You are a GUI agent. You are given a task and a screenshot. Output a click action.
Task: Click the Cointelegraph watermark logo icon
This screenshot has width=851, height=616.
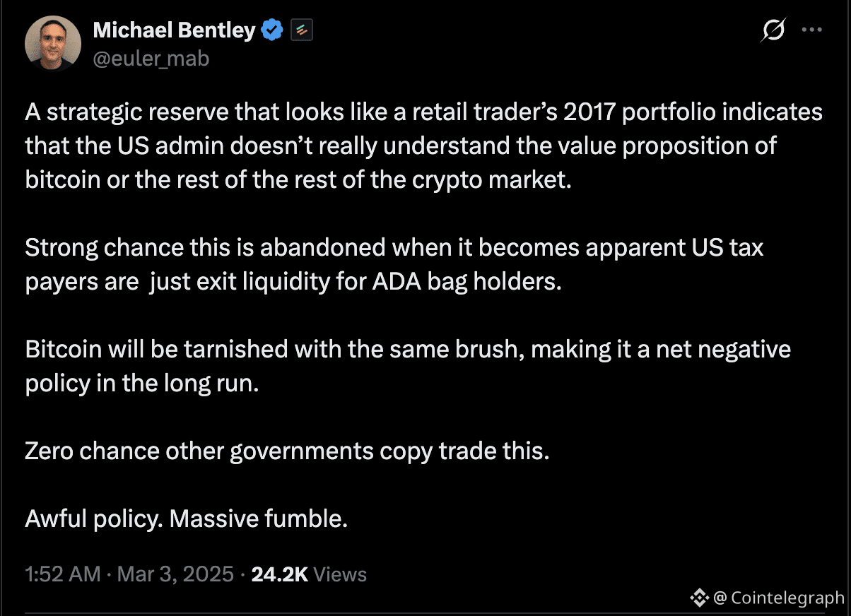point(700,598)
